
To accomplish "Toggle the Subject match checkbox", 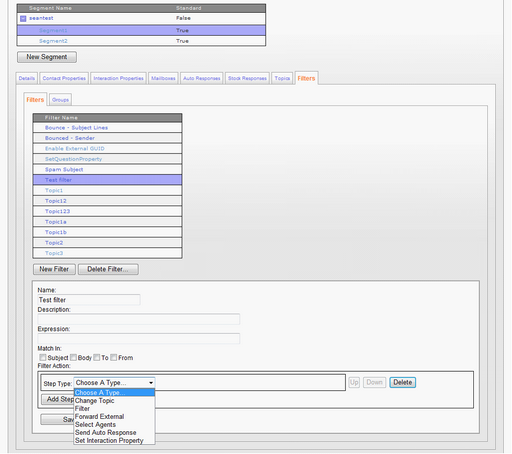I will 43,357.
